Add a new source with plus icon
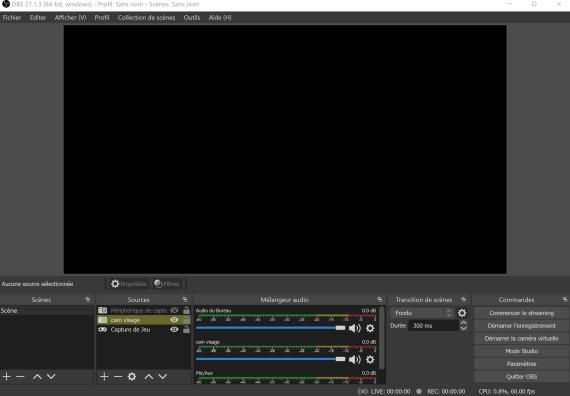570x396 pixels. point(104,377)
